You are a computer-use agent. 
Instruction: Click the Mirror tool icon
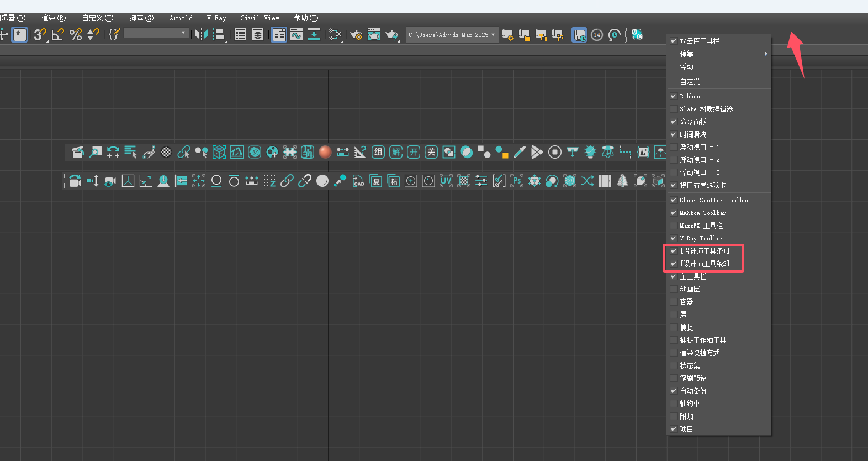pos(202,35)
